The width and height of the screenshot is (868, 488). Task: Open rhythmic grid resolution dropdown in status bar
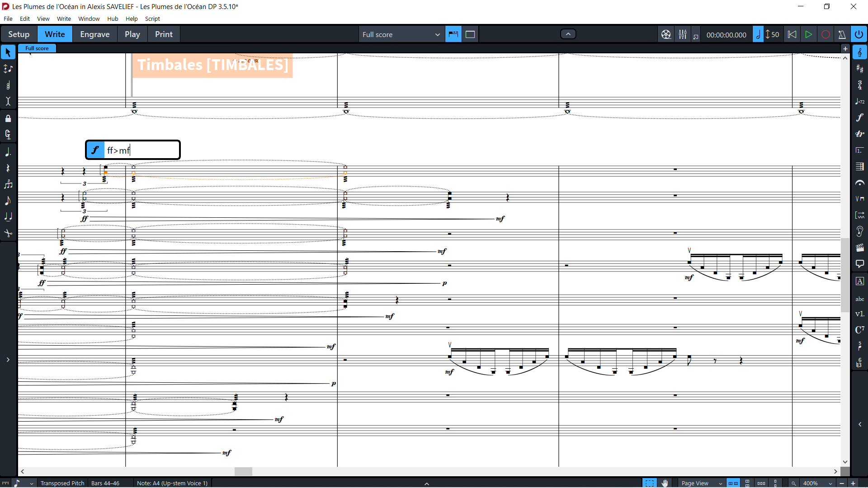tap(23, 483)
